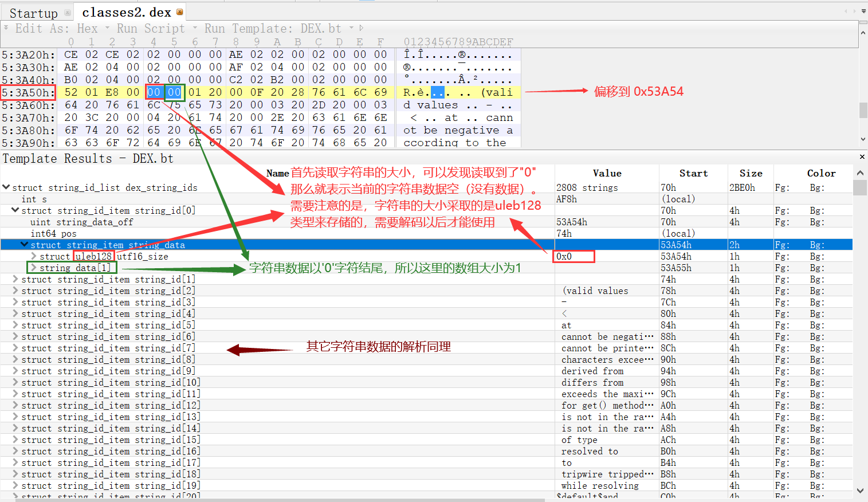The height and width of the screenshot is (502, 868).
Task: Open the Edit As Hex dropdown arrow
Action: click(x=107, y=28)
